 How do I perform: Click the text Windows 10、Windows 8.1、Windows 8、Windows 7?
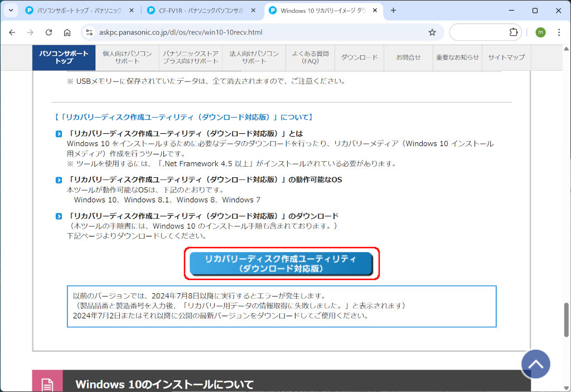pyautogui.click(x=167, y=200)
